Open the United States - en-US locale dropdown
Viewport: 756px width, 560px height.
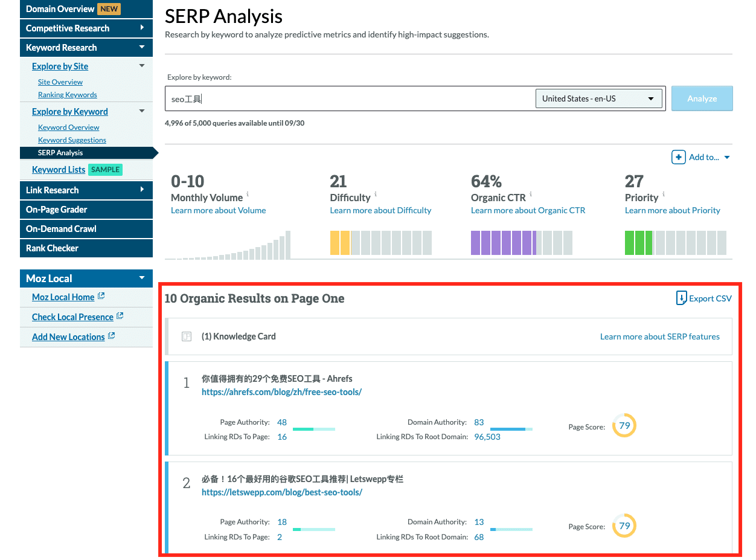tap(598, 98)
